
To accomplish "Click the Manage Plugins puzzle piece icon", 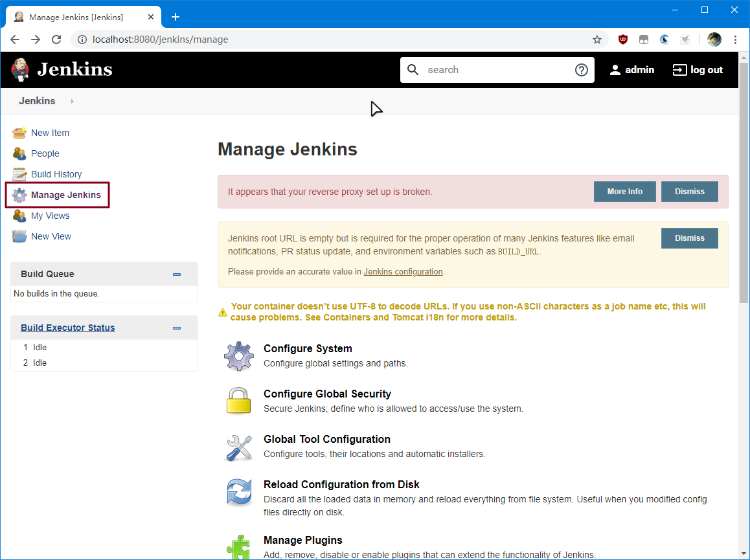I will point(238,547).
